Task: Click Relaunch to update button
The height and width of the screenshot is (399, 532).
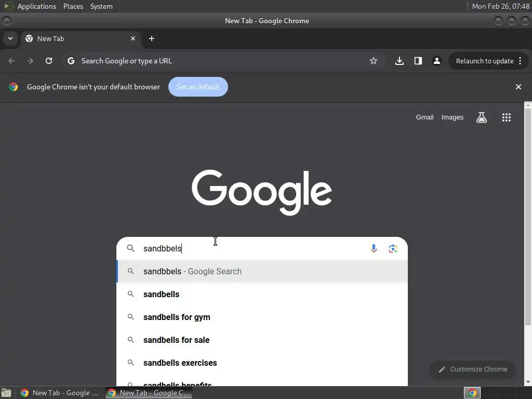Action: pos(485,61)
